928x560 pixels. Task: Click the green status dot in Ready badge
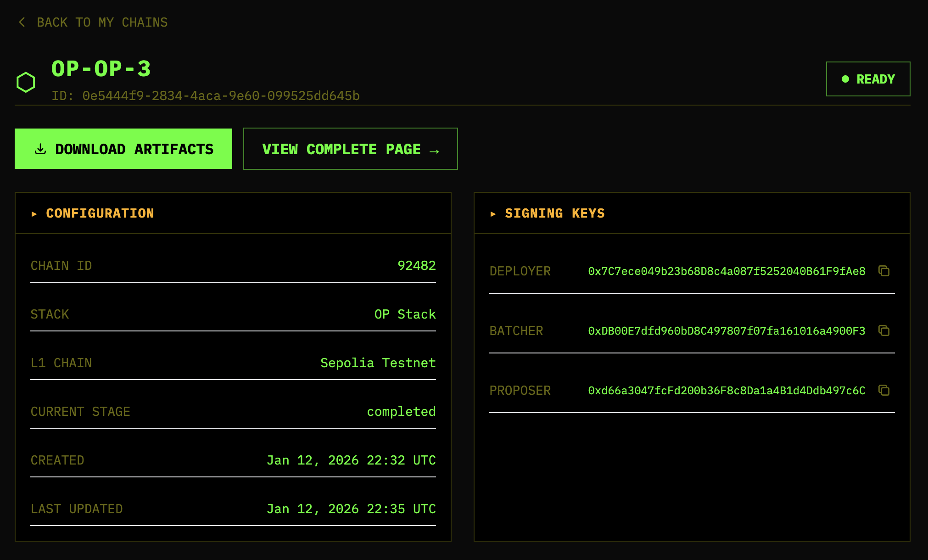(845, 79)
